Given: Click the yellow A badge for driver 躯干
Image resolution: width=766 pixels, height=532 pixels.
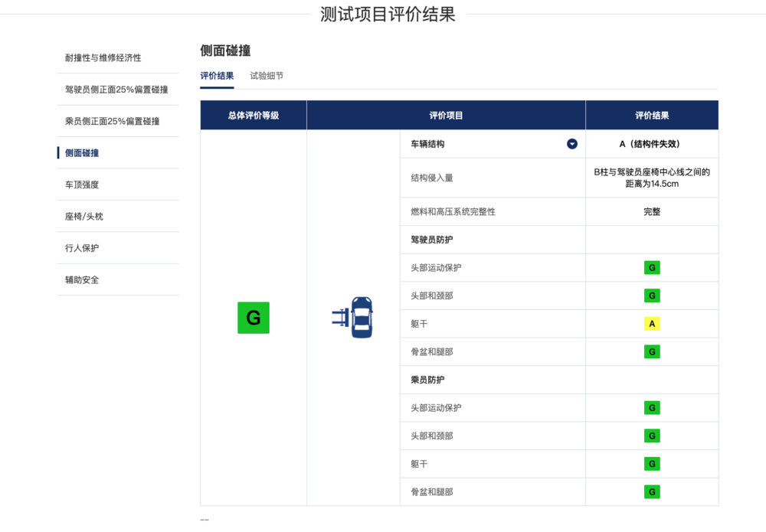Looking at the screenshot, I should (652, 324).
